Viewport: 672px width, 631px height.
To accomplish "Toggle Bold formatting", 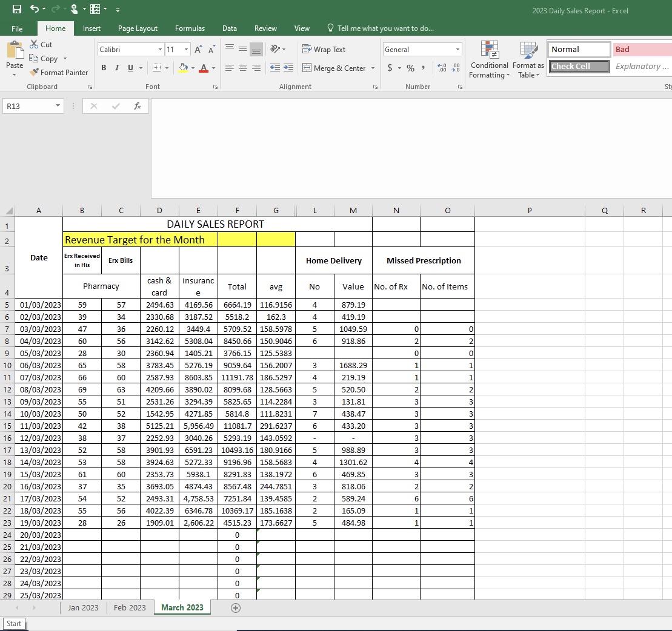I will [104, 68].
